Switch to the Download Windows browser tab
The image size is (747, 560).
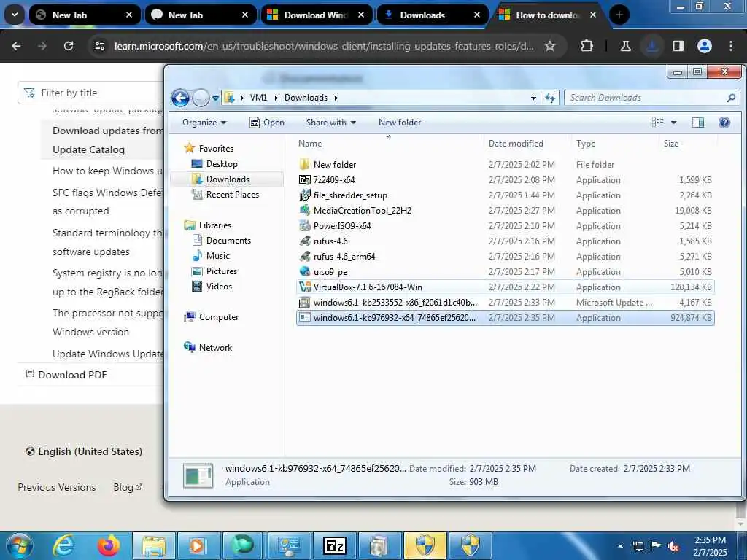[x=316, y=15]
